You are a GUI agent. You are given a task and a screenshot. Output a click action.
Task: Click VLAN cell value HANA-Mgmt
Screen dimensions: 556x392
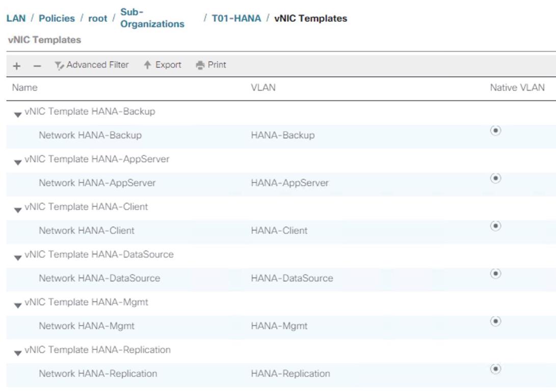pos(279,326)
